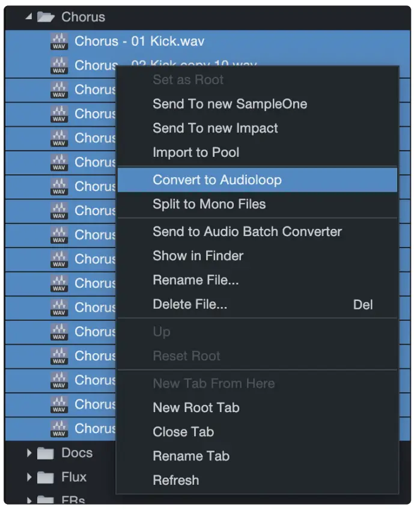The image size is (420, 510).
Task: Click Close Tab menu entry
Action: 183,432
